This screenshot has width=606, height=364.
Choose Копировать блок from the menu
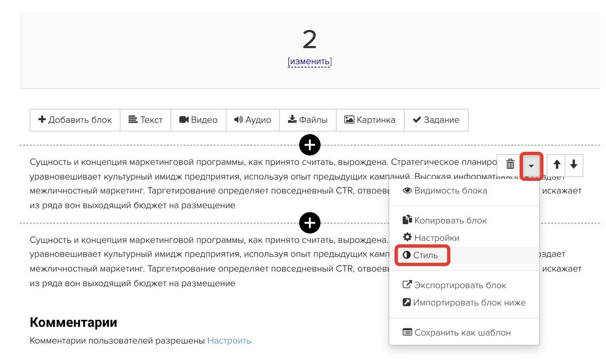pyautogui.click(x=464, y=220)
